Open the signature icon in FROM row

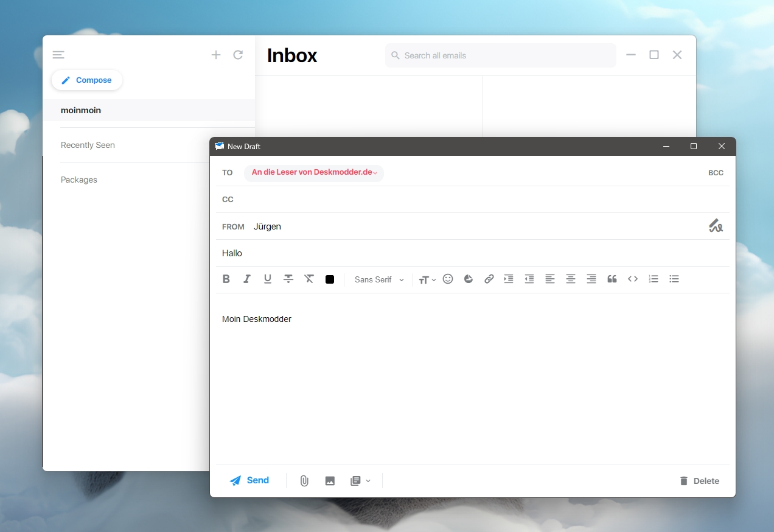(716, 226)
